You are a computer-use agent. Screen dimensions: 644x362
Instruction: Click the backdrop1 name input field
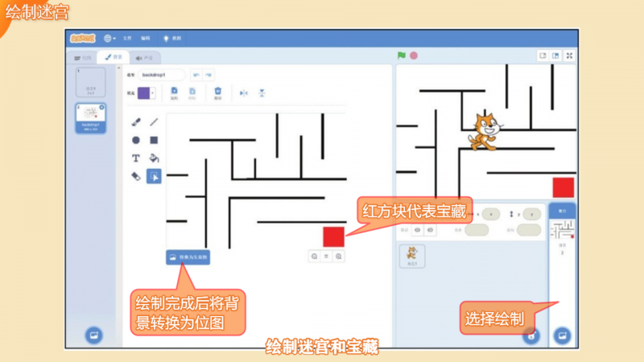162,75
